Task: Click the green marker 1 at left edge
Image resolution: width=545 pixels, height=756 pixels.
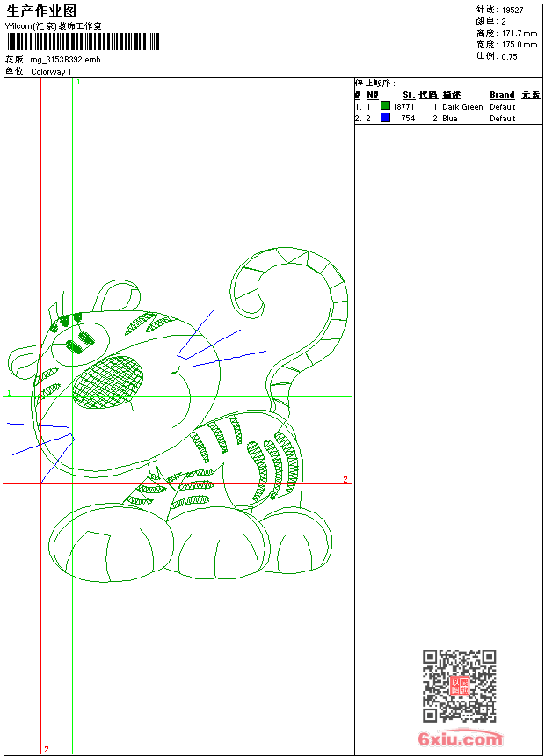Action: point(9,393)
